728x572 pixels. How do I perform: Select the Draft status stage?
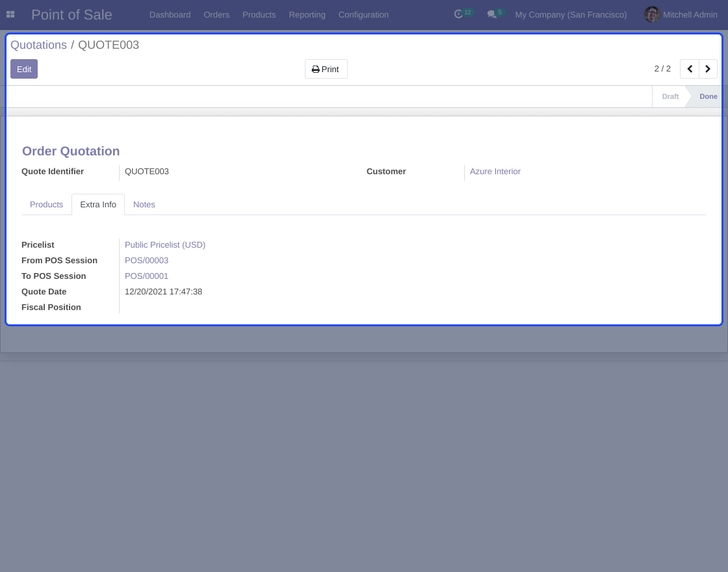pos(670,96)
